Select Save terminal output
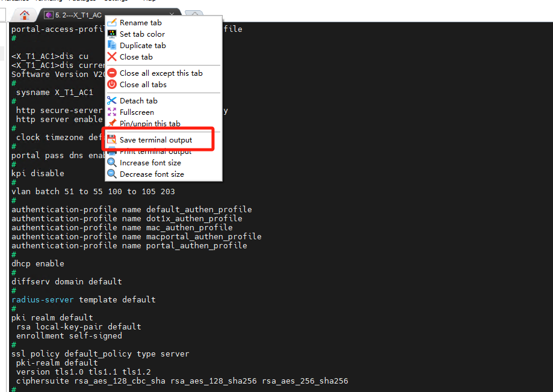 [156, 140]
